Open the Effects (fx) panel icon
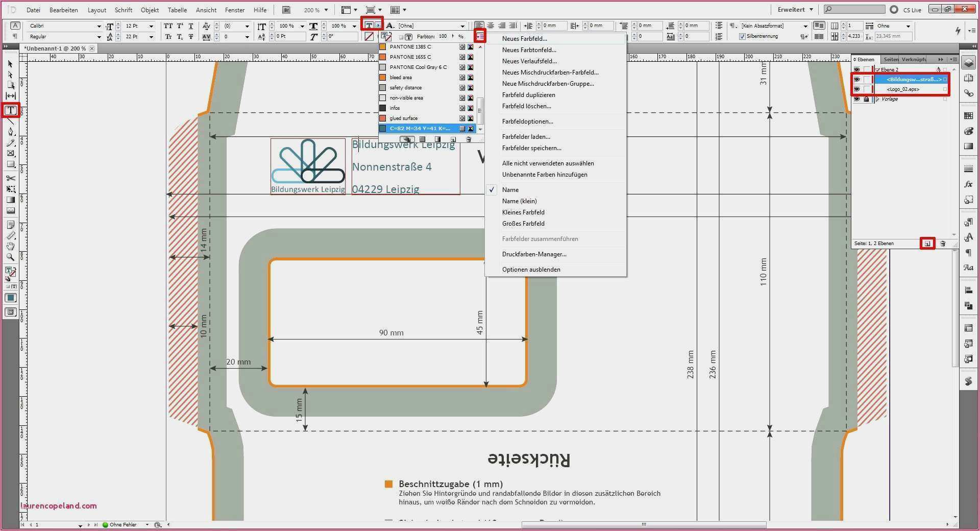Viewport: 980px width, 531px height. click(968, 184)
